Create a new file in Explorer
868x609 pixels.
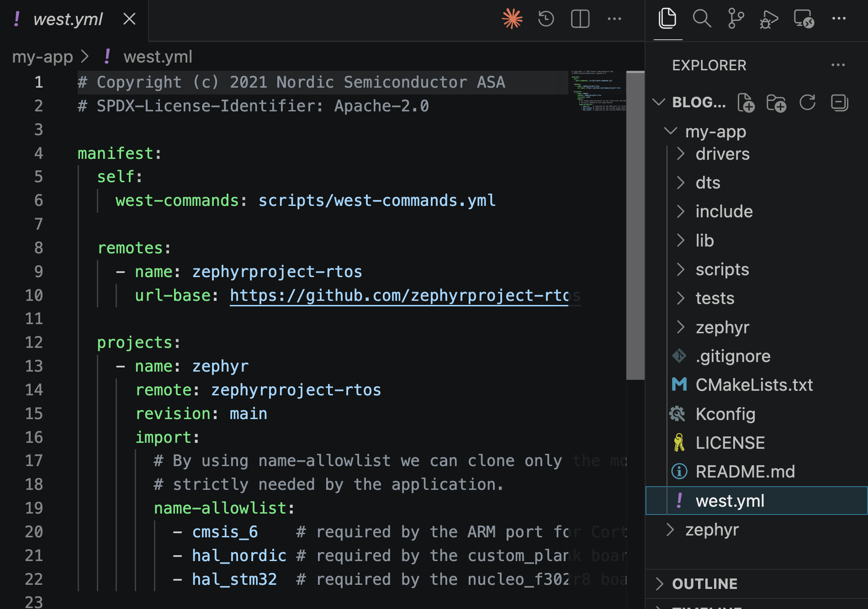click(x=746, y=102)
